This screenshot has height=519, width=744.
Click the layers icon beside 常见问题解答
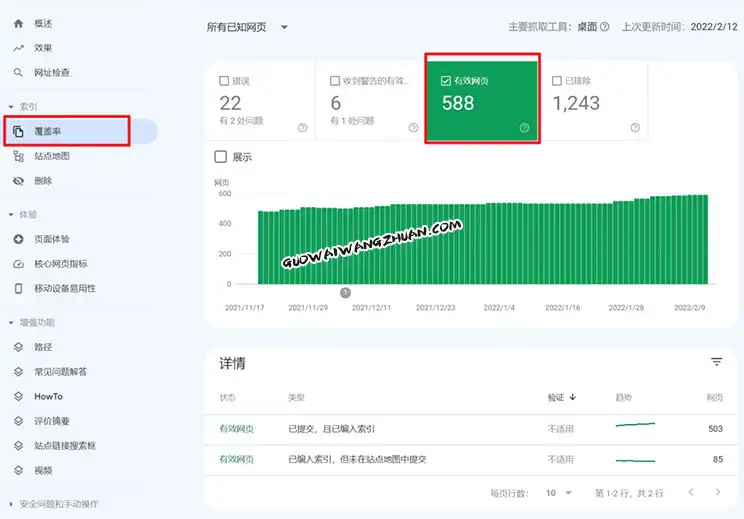tap(18, 372)
